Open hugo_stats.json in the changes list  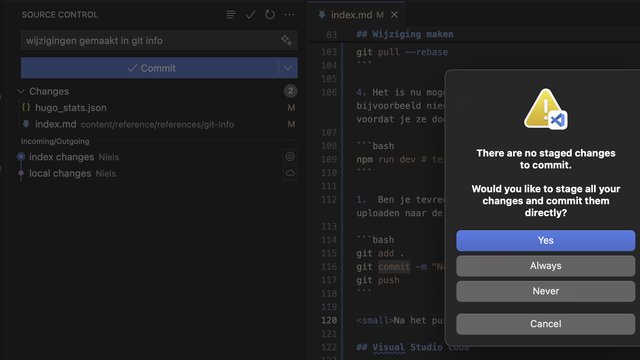[x=71, y=108]
